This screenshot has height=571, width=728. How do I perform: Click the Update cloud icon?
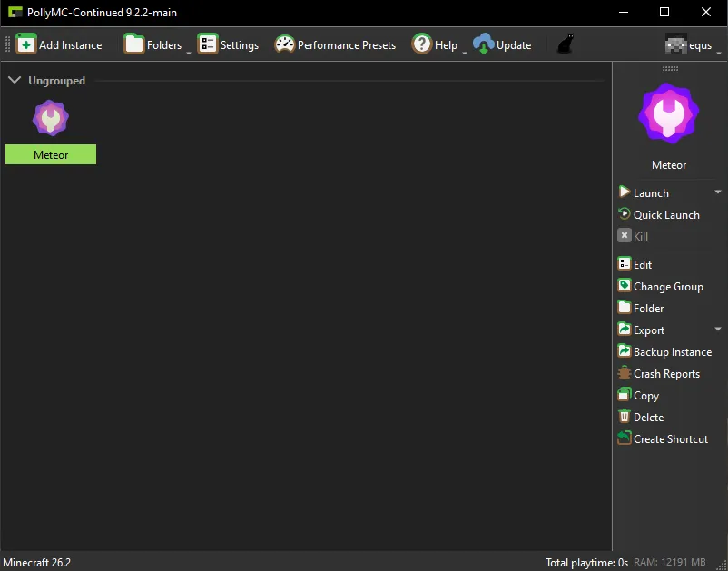[483, 44]
